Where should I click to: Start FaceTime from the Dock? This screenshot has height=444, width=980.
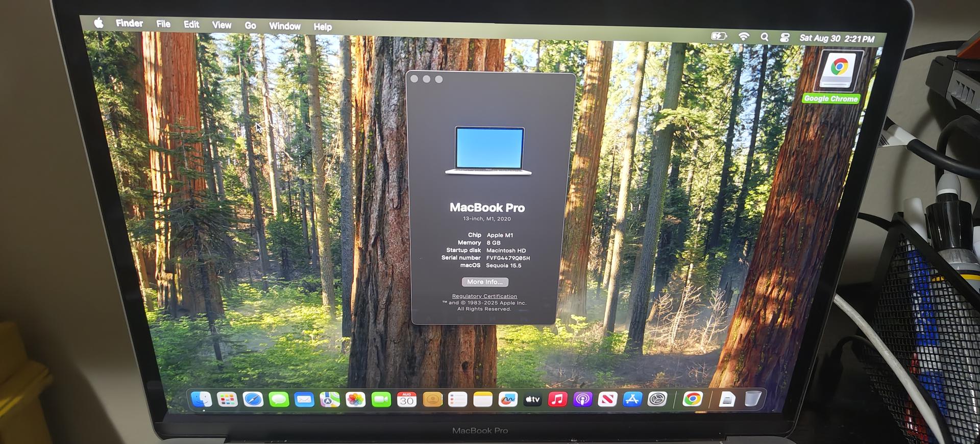(x=381, y=399)
